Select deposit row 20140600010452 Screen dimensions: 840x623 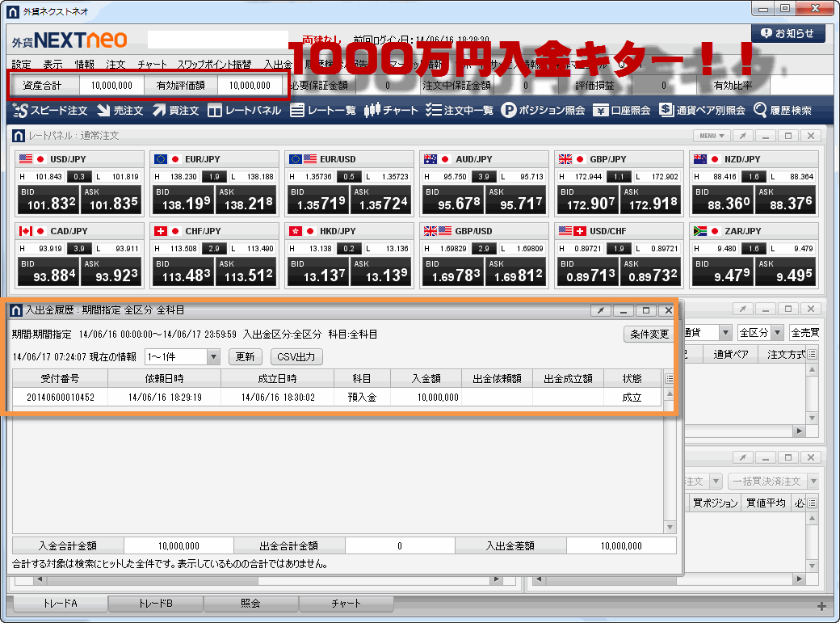337,398
